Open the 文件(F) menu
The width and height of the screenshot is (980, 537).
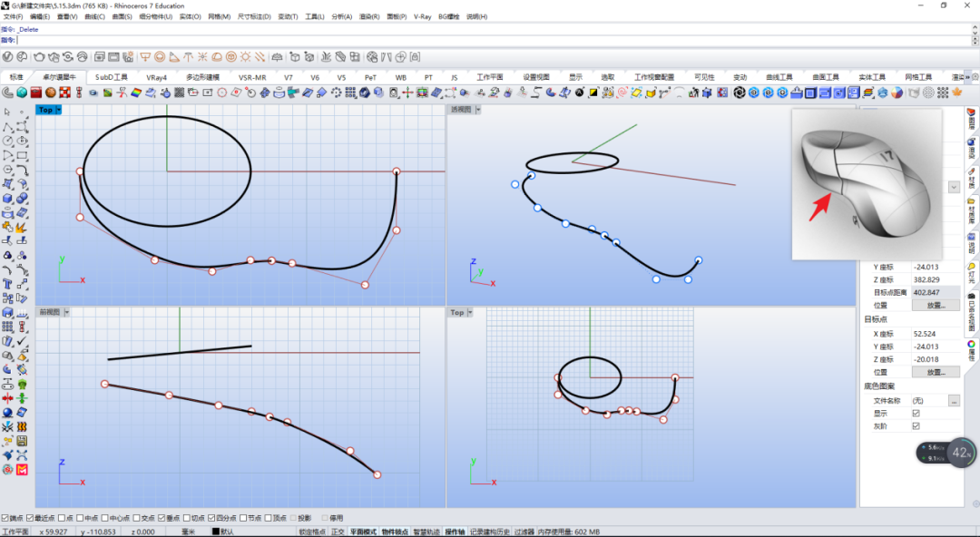13,17
